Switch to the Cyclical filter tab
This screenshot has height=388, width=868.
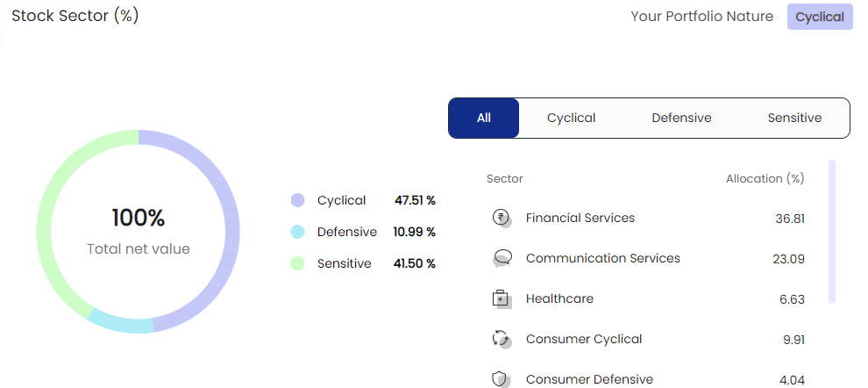[572, 118]
